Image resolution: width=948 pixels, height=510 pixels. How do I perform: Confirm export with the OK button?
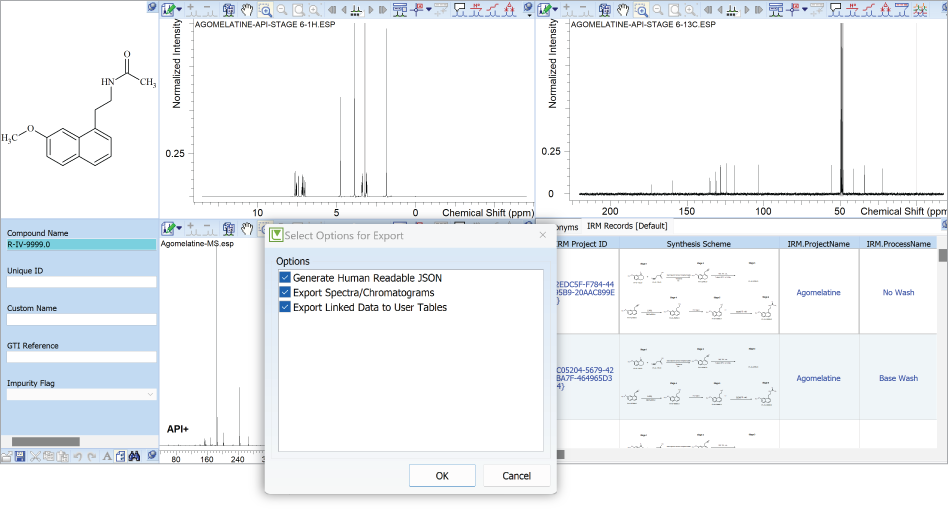point(442,476)
